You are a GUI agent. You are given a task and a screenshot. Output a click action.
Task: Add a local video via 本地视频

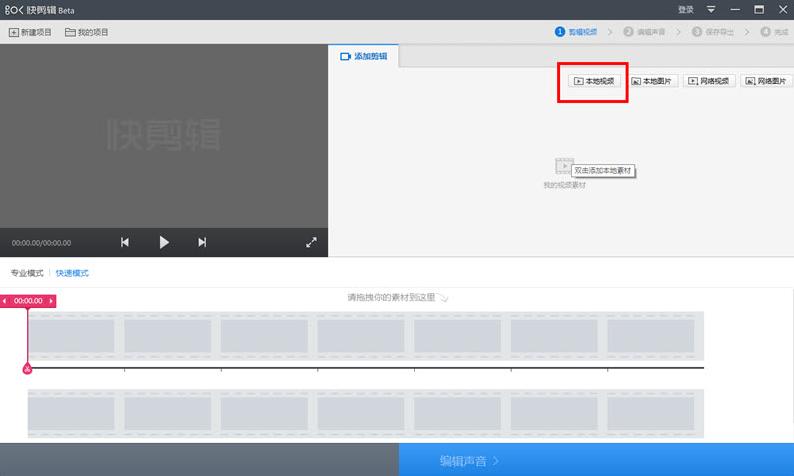[x=593, y=81]
